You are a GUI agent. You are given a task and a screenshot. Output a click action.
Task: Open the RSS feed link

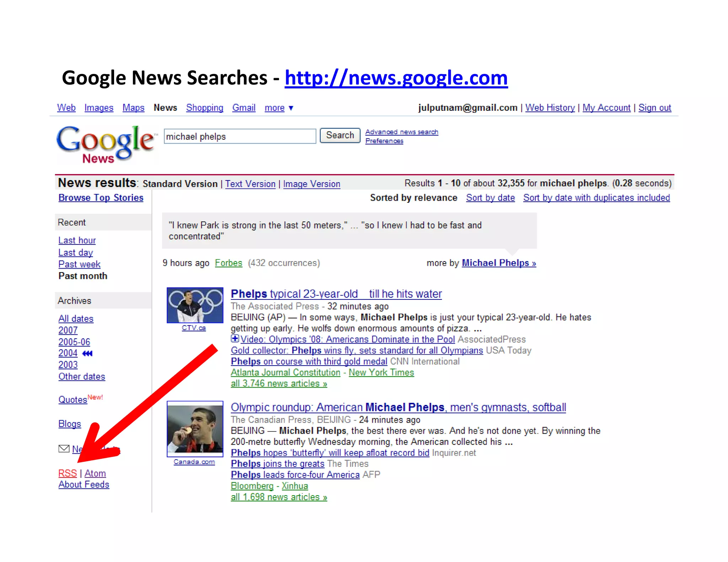[68, 474]
